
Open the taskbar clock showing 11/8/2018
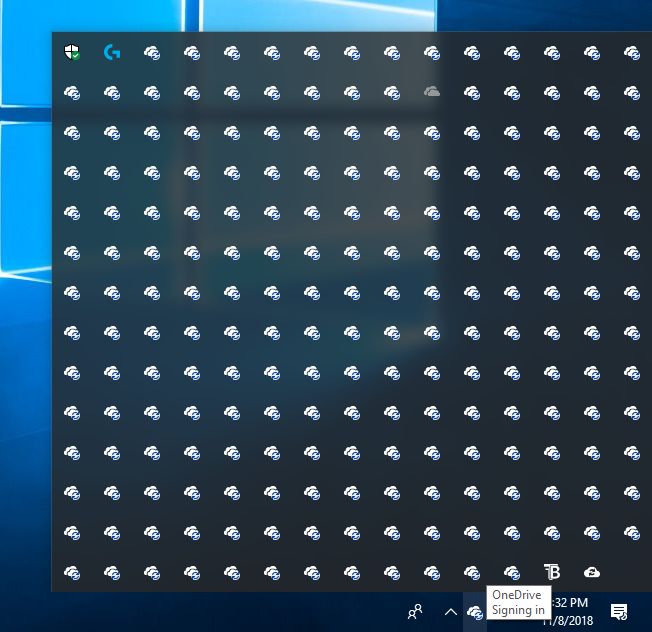coord(568,612)
